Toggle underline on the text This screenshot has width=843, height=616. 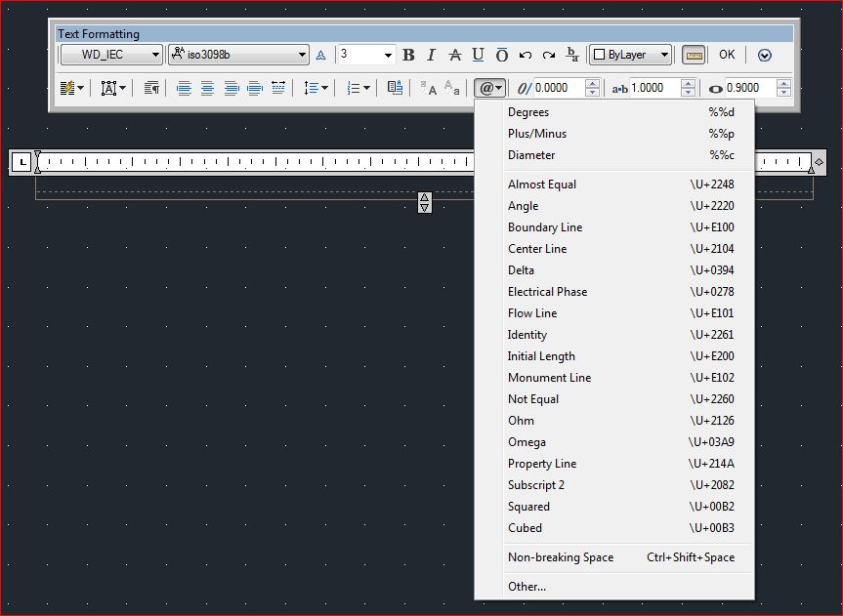click(x=478, y=55)
